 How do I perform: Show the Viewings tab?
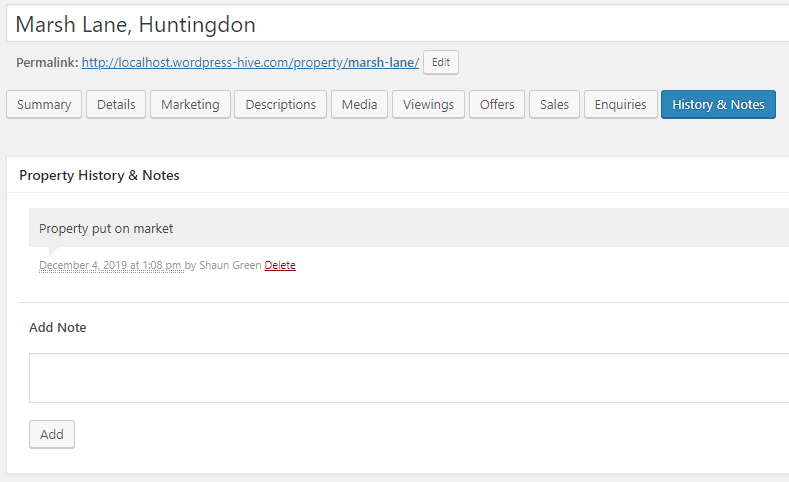pos(428,105)
